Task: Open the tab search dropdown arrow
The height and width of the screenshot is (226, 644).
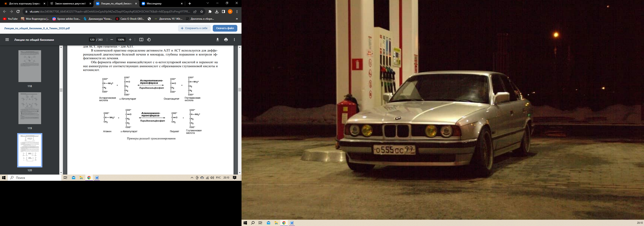Action: (208, 3)
